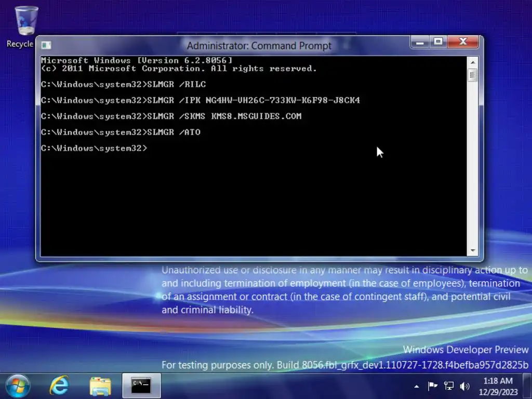Screen dimensions: 532x399
Task: Click the SLMGR /IPK product key line
Action: coord(201,100)
